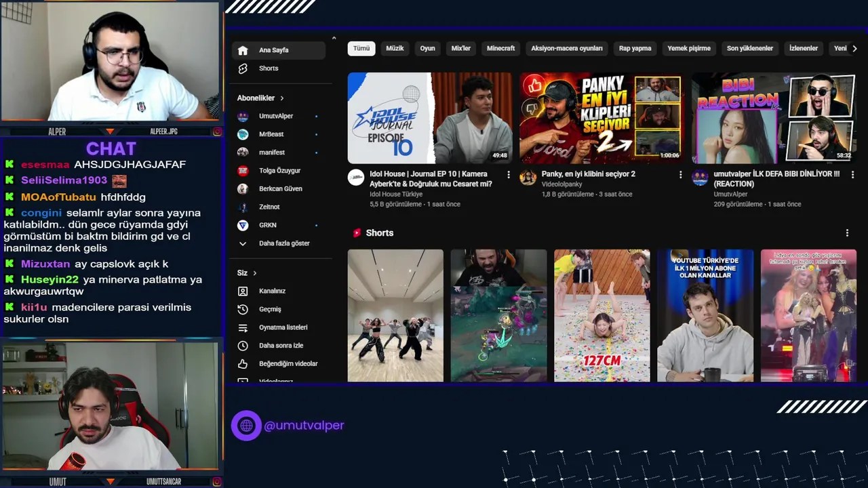Click Instagram icon next to UMUTTSANCAR
This screenshot has height=488, width=868.
click(217, 482)
